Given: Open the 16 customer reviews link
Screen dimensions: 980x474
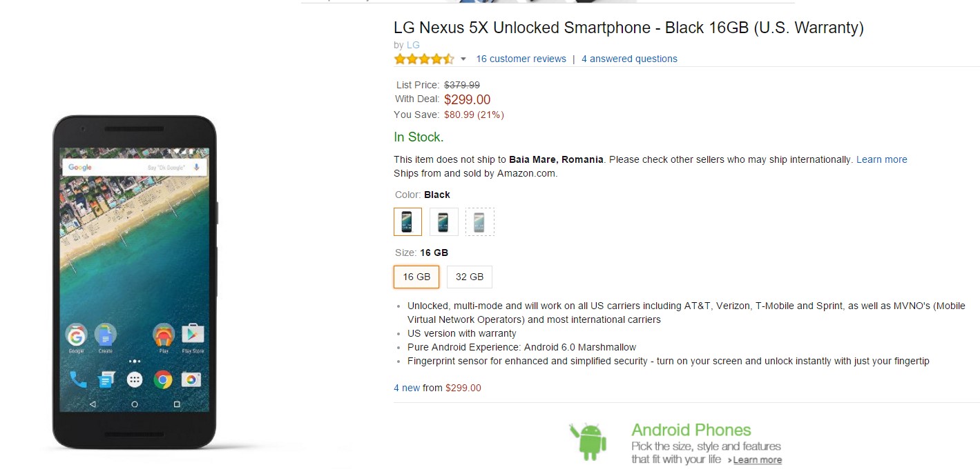Looking at the screenshot, I should pyautogui.click(x=521, y=59).
